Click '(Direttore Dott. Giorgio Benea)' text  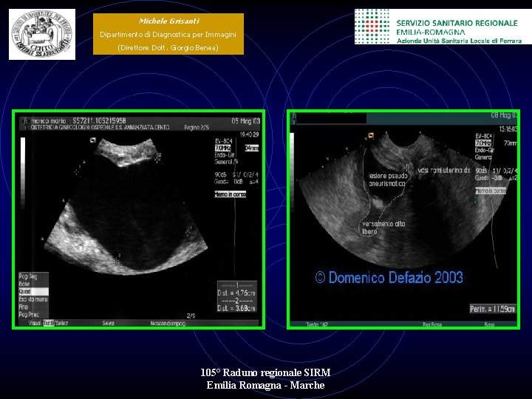[x=168, y=47]
